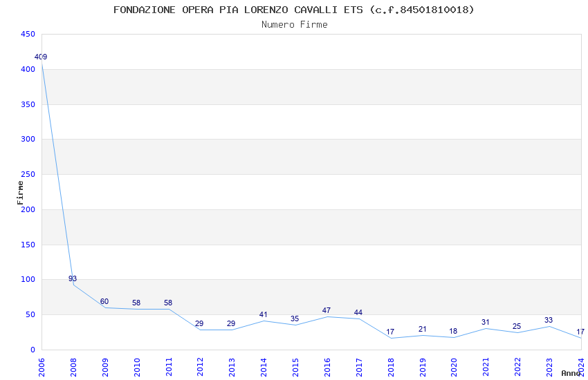
Task: Click the data label 44
Action: point(358,312)
